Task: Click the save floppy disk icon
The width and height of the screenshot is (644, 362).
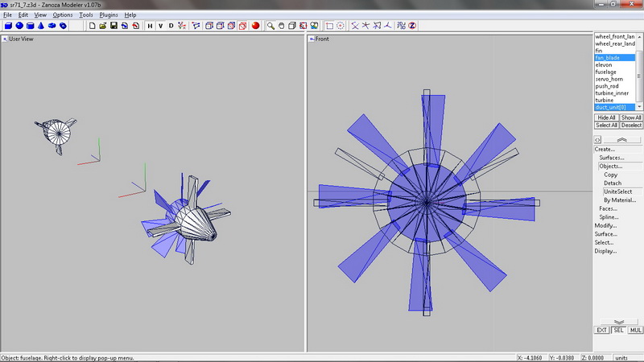Action: tap(114, 26)
